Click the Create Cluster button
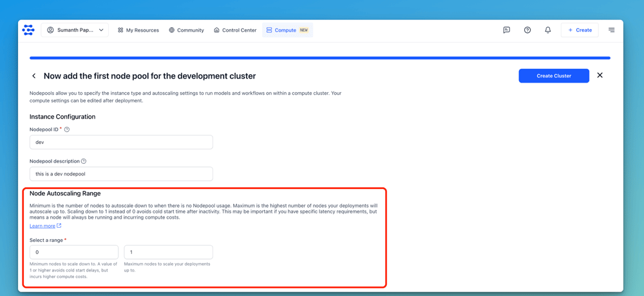Image resolution: width=644 pixels, height=296 pixels. tap(554, 76)
